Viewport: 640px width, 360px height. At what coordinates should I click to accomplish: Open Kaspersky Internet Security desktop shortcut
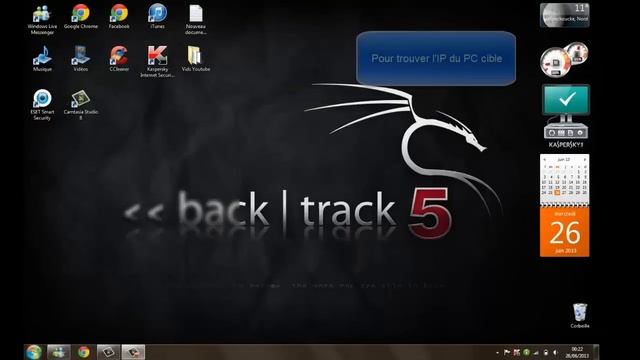[158, 62]
